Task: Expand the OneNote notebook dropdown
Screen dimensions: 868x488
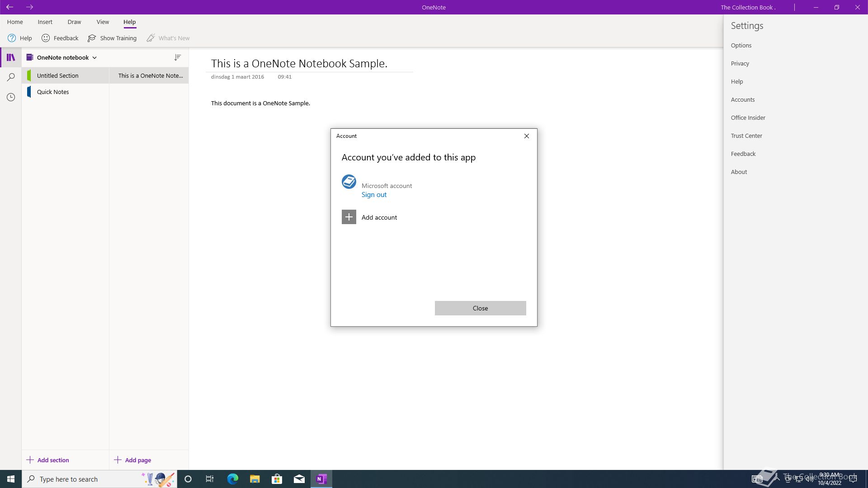Action: coord(94,57)
